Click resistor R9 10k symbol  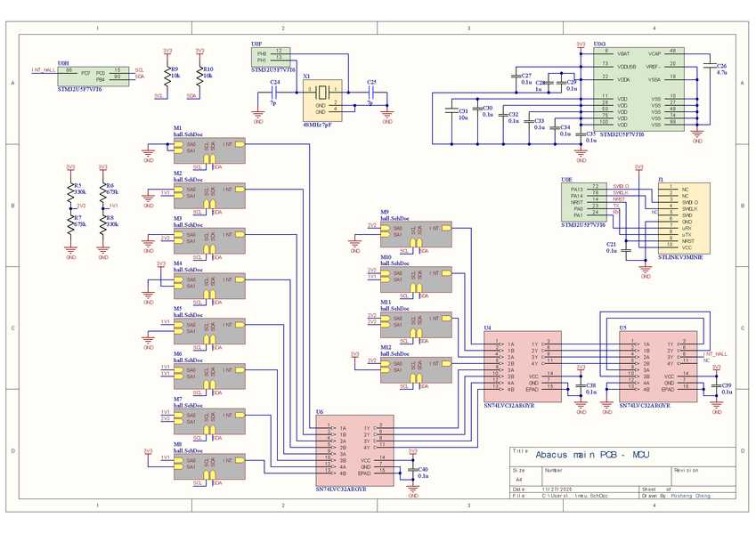click(167, 73)
